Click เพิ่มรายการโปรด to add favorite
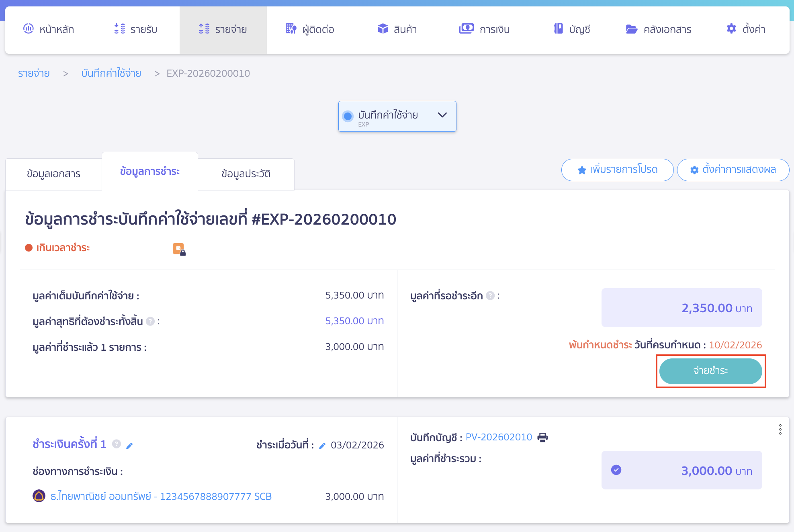Image resolution: width=794 pixels, height=532 pixels. click(x=617, y=170)
